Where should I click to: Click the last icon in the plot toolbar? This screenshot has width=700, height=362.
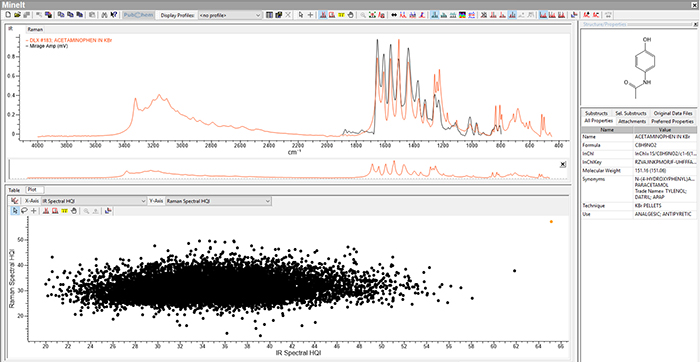point(108,211)
